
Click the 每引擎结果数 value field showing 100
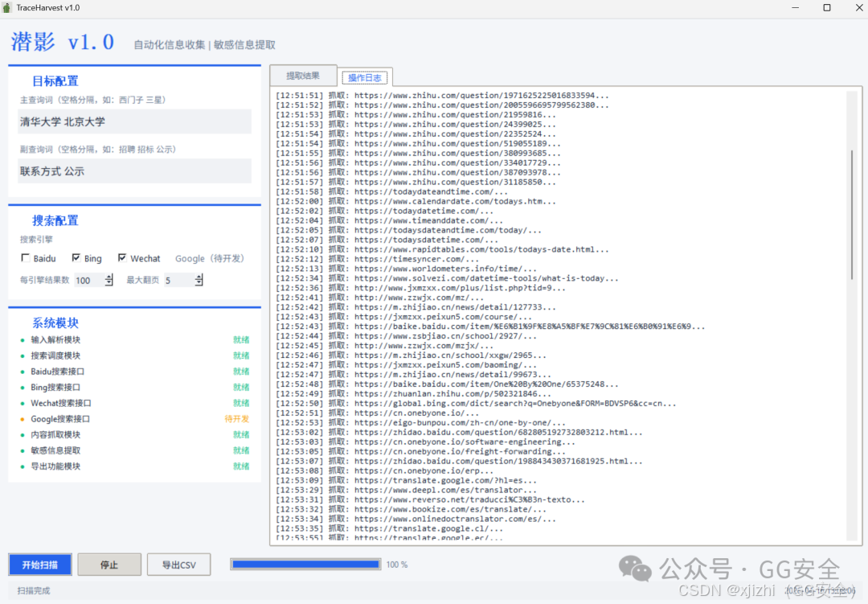89,281
